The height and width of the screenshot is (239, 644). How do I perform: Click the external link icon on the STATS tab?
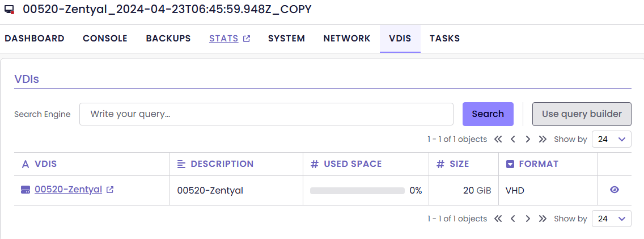(247, 39)
